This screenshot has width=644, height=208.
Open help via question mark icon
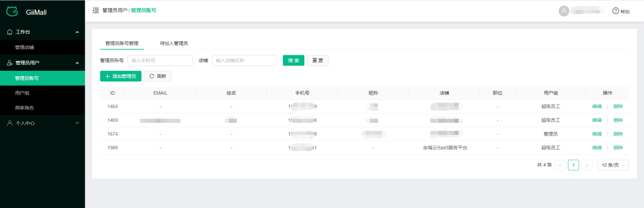point(616,11)
